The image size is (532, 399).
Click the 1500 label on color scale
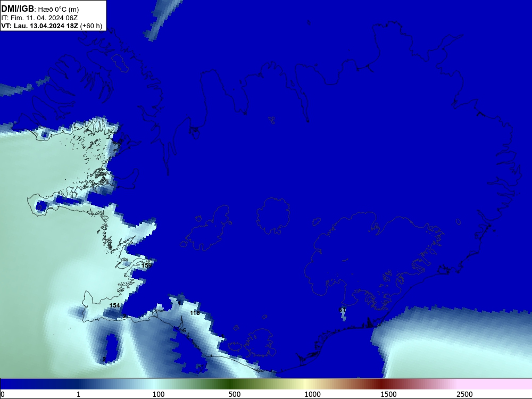388,394
